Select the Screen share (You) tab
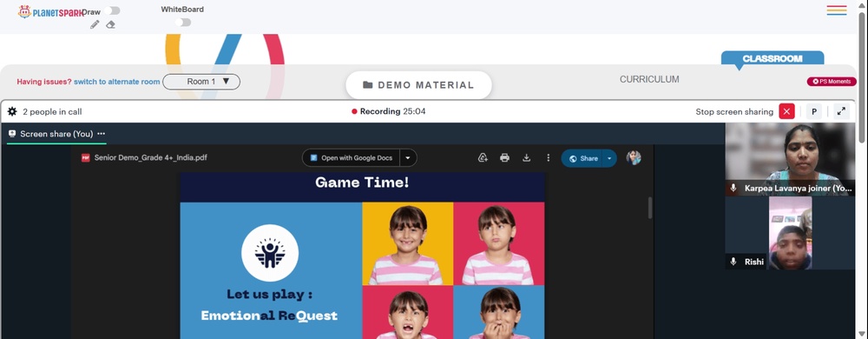Image resolution: width=868 pixels, height=339 pixels. pyautogui.click(x=56, y=134)
